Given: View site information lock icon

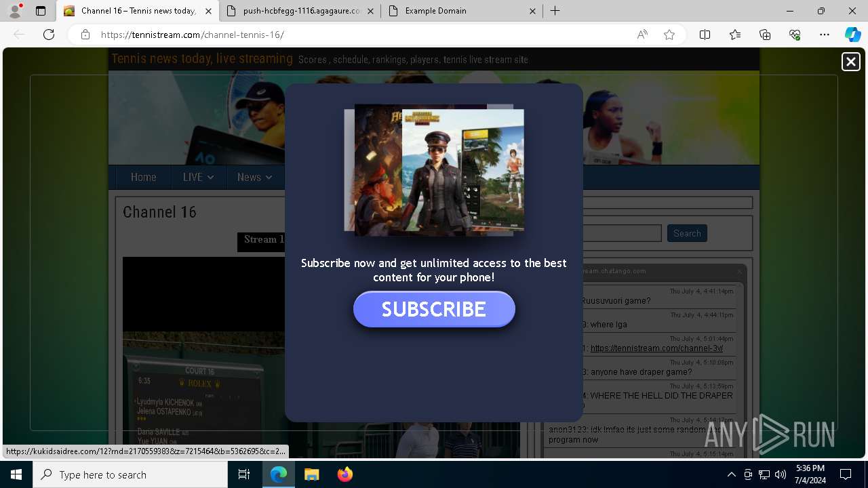Looking at the screenshot, I should [x=85, y=35].
